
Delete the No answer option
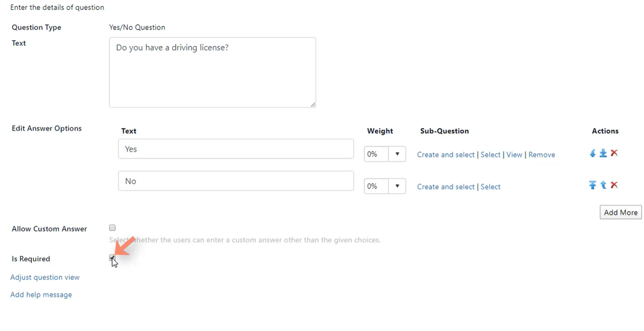tap(614, 185)
